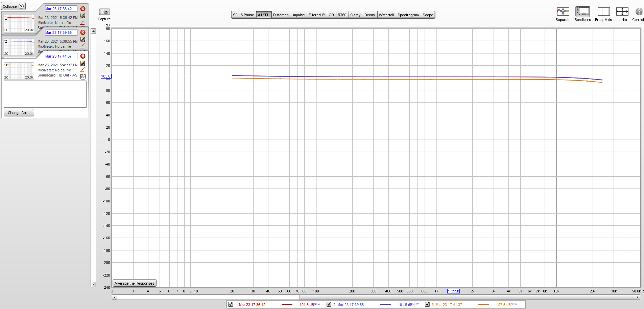
Task: Click the 1.399k cursor frequency readout
Action: click(x=453, y=291)
